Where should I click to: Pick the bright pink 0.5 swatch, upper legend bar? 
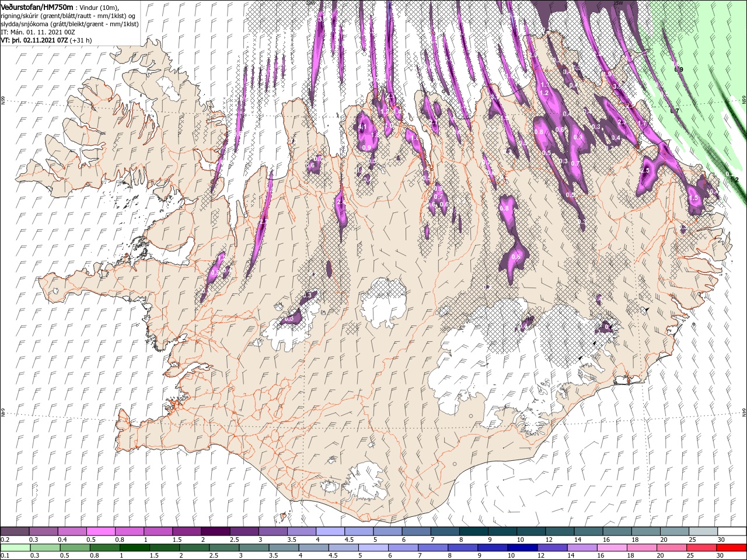coord(100,531)
